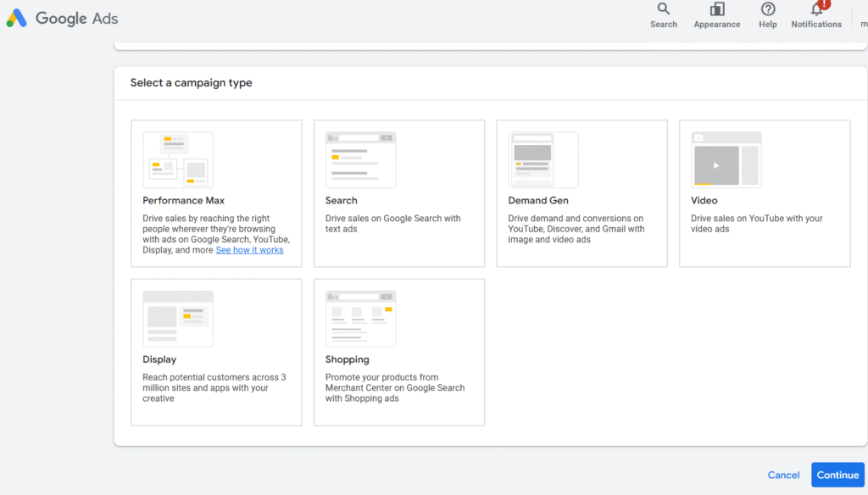Select the Shopping campaign type card

point(399,352)
